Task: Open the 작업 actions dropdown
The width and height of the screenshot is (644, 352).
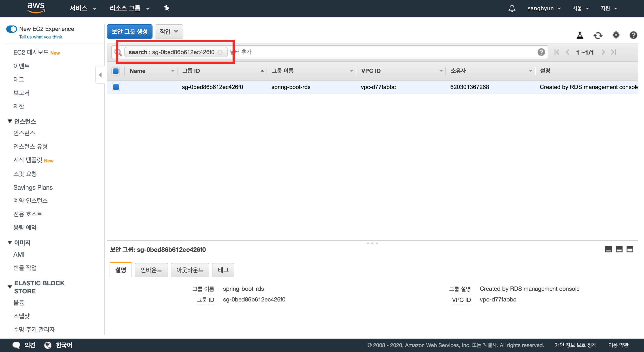Action: [x=169, y=32]
